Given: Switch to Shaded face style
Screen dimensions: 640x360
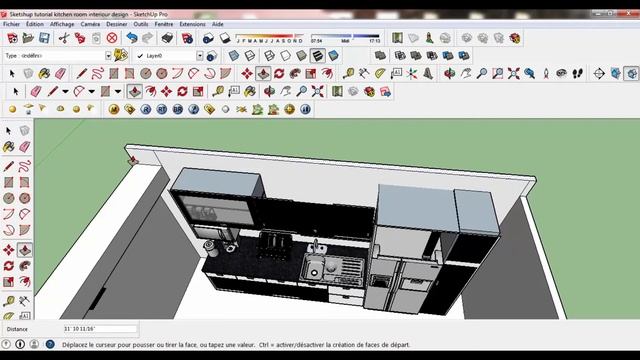Looking at the screenshot, I should [301, 56].
